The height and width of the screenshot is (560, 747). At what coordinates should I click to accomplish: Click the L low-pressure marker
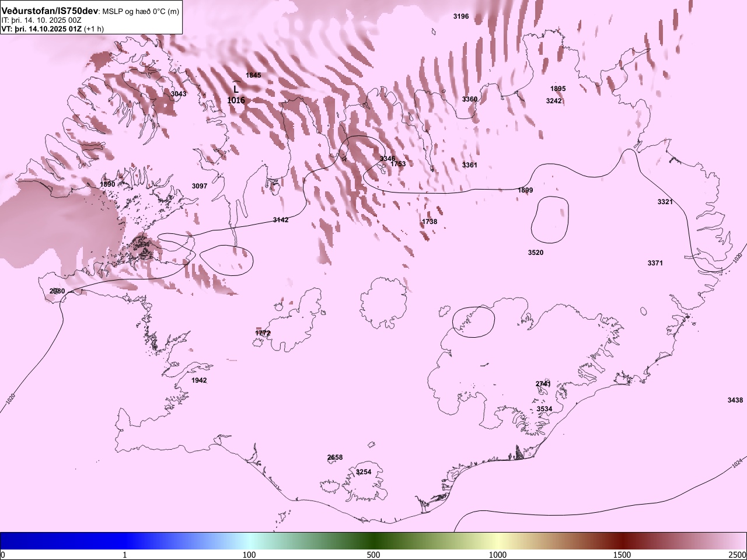click(236, 89)
